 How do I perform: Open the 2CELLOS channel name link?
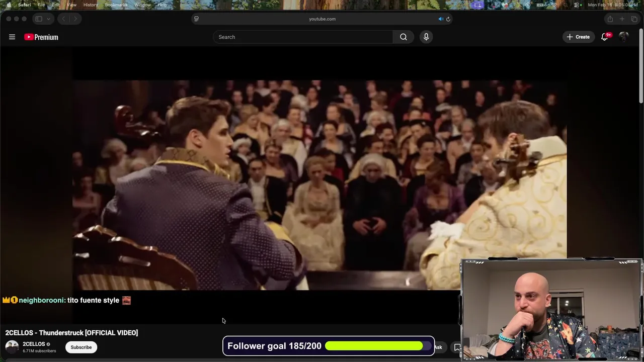(34, 344)
